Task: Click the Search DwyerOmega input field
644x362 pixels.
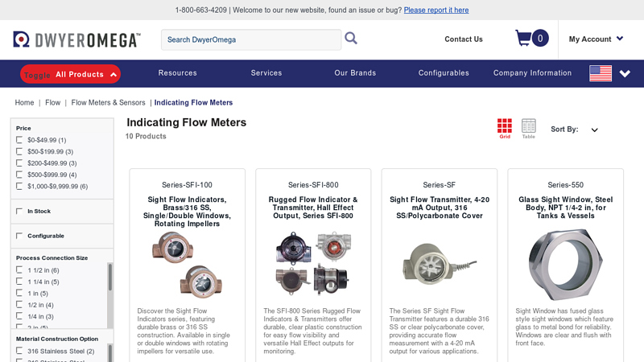Action: [x=251, y=39]
